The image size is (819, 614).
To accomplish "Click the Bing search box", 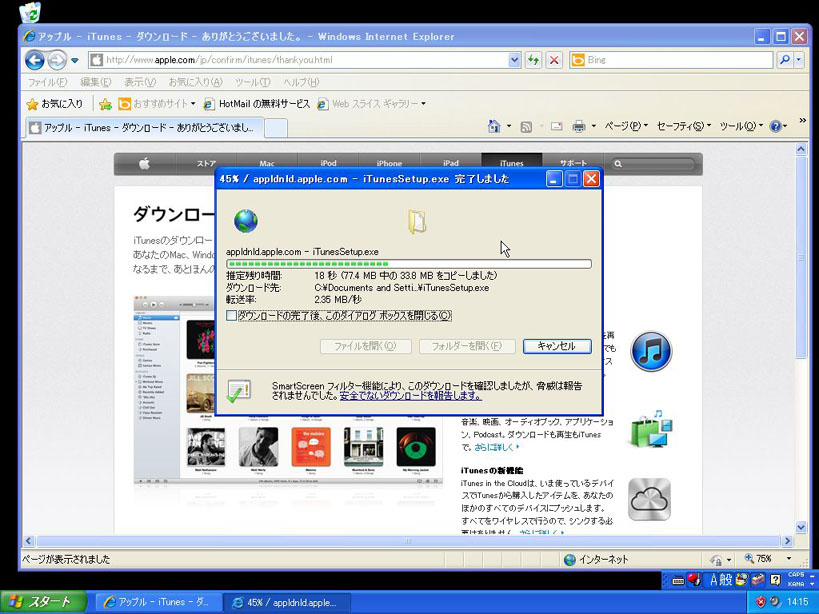I will point(671,60).
